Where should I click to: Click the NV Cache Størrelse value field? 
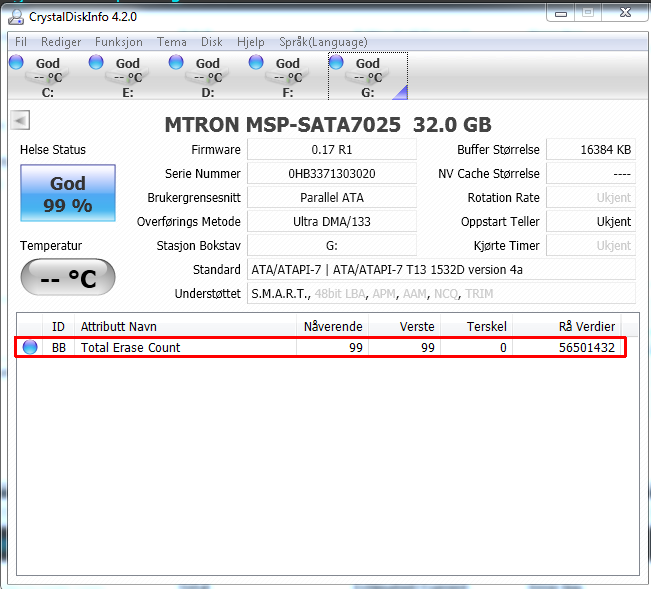(591, 174)
